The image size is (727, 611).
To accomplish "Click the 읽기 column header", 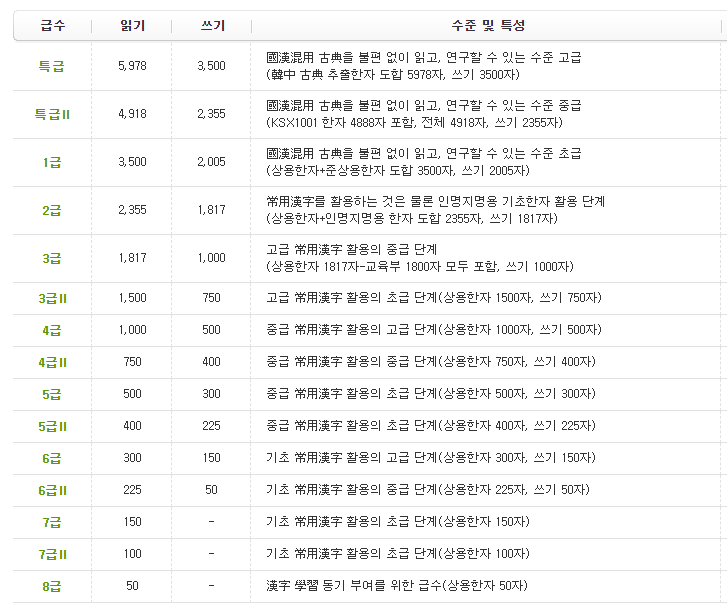I will point(133,25).
